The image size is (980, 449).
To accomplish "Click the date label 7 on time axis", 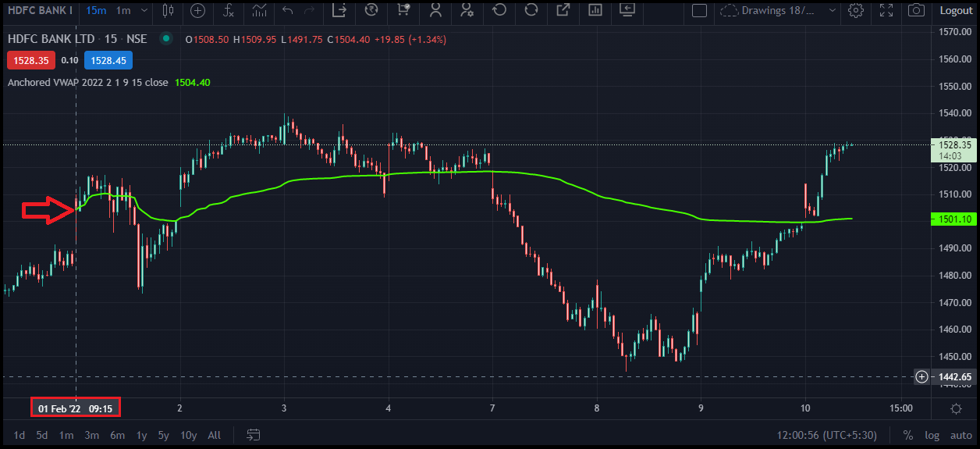I will [492, 408].
